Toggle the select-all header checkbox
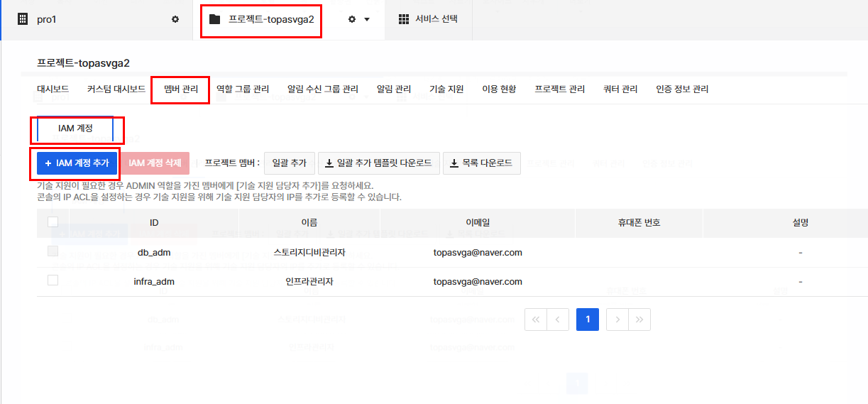Screen dimensions: 868x404 [x=53, y=222]
